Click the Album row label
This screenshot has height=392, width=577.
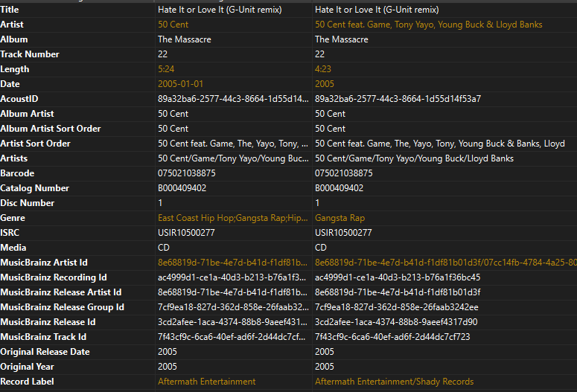click(14, 39)
